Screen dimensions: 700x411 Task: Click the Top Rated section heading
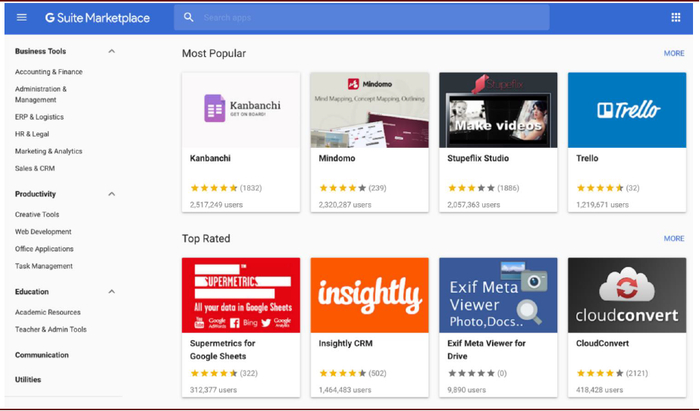206,239
